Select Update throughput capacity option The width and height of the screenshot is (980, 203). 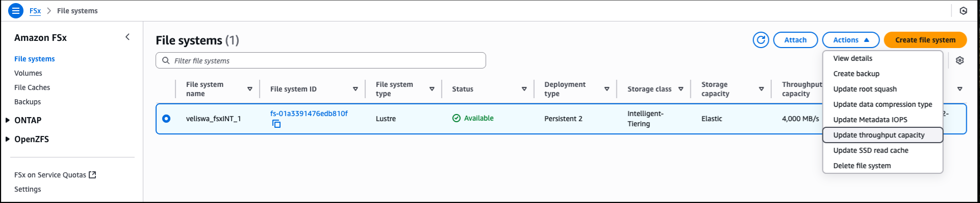[x=883, y=135]
